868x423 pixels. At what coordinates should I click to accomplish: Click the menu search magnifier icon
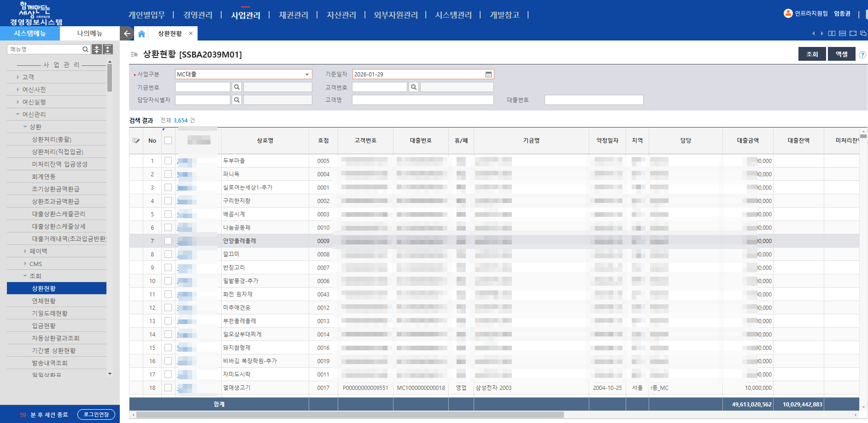click(x=86, y=49)
